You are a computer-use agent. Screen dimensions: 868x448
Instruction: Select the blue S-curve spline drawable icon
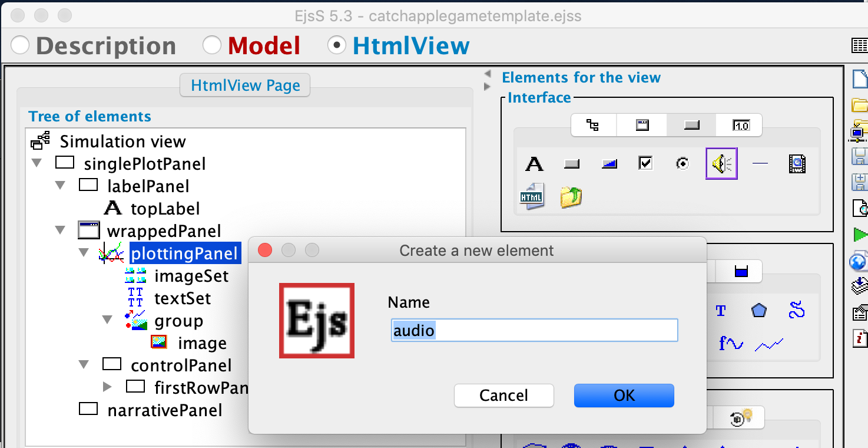click(796, 310)
